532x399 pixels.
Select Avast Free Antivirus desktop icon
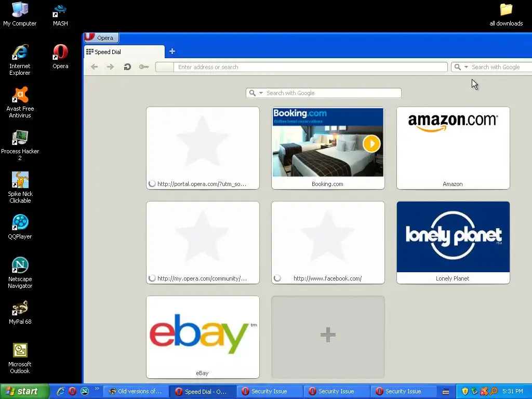(20, 102)
